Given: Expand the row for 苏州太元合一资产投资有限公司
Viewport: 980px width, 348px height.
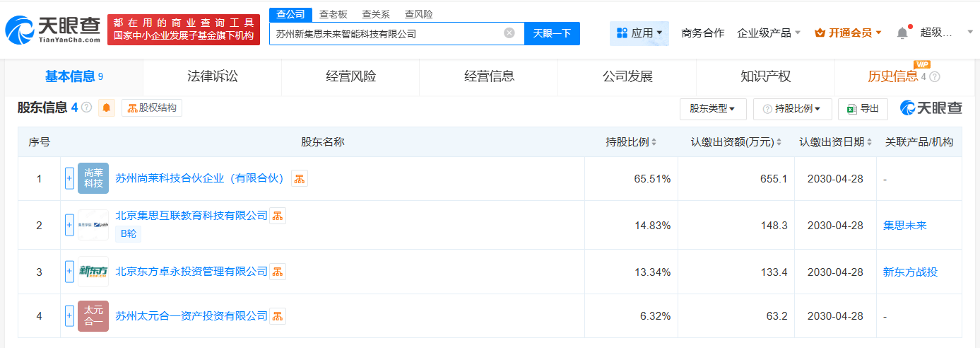Looking at the screenshot, I should (69, 316).
